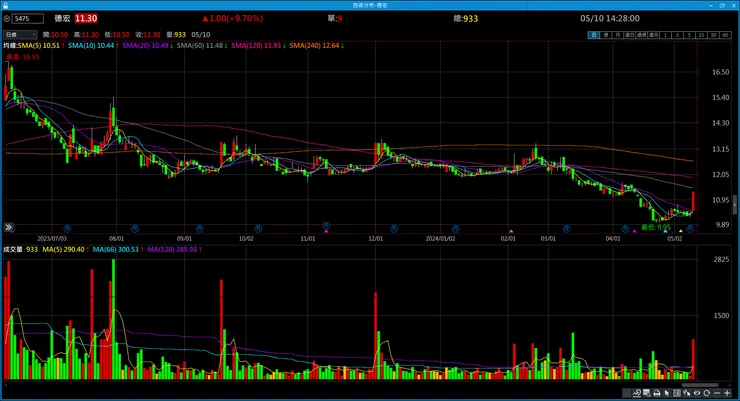Screen dimensions: 740x401
Task: Open the 日線 chart type dropdown
Action: coord(20,34)
